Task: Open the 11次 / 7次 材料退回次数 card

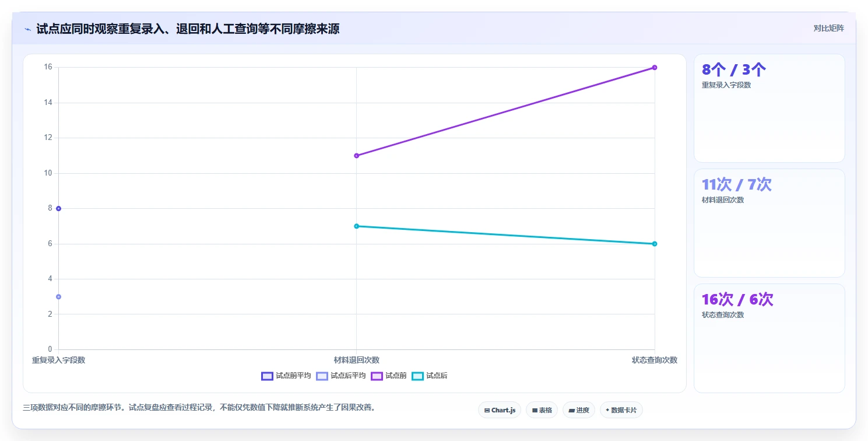Action: click(769, 223)
